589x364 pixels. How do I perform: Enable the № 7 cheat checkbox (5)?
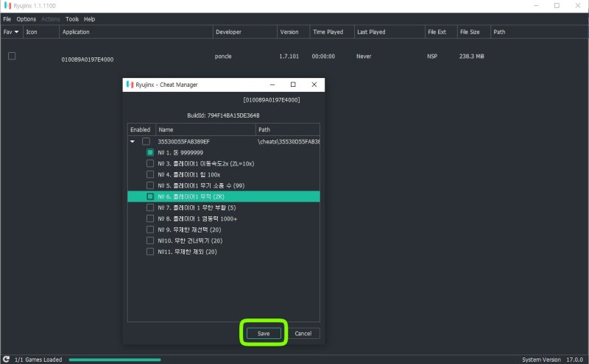(150, 207)
